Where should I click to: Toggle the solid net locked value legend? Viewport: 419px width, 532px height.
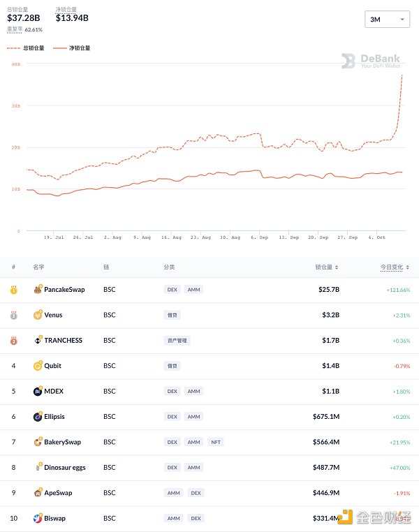point(72,48)
